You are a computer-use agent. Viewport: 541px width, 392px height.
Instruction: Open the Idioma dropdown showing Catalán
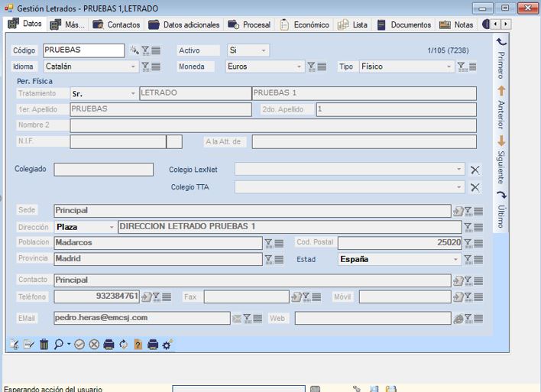(134, 67)
